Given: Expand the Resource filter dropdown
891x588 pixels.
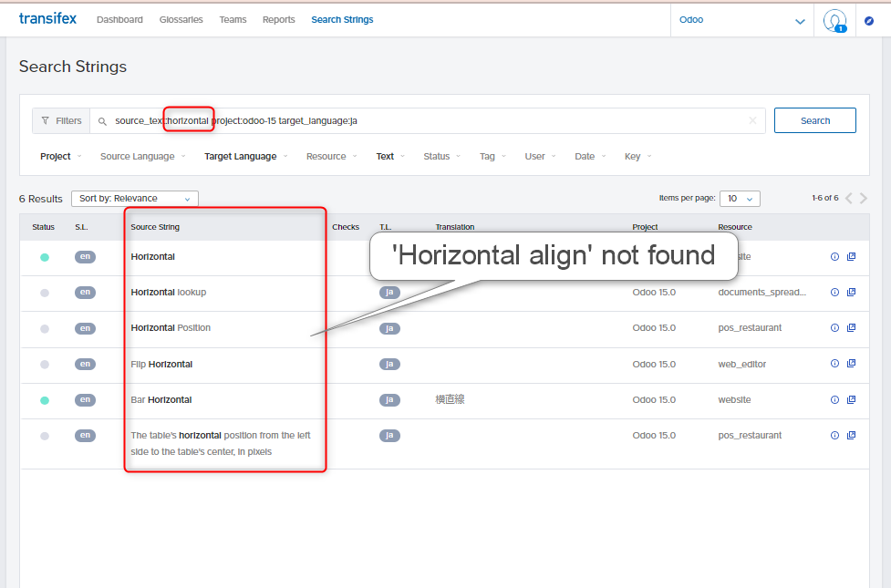Looking at the screenshot, I should pyautogui.click(x=331, y=156).
